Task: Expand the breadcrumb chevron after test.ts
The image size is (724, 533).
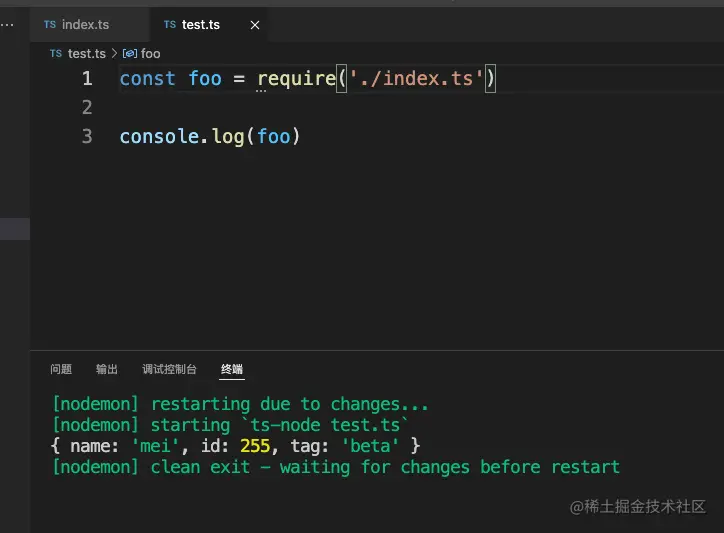Action: 114,53
